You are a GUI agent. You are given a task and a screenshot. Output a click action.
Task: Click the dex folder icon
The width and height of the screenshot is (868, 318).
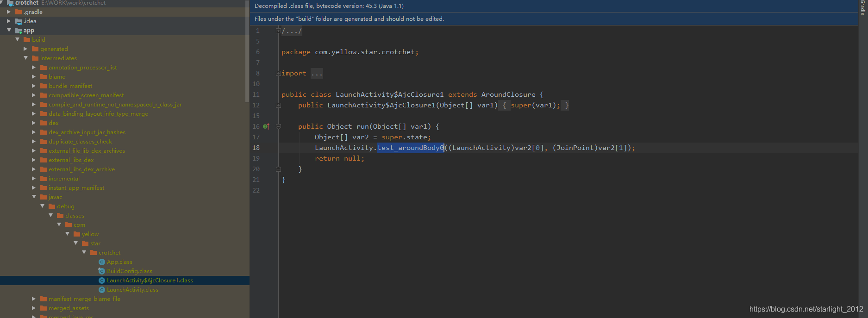pos(44,123)
